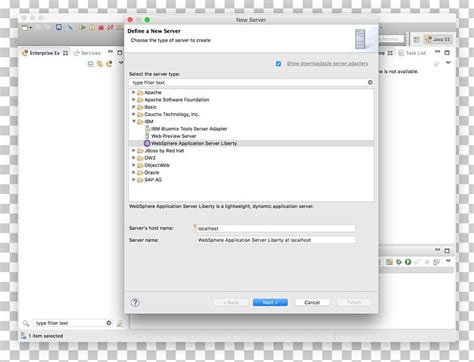Click Collapse All in Enterprise Explorer
This screenshot has width=474, height=362.
[x=90, y=64]
